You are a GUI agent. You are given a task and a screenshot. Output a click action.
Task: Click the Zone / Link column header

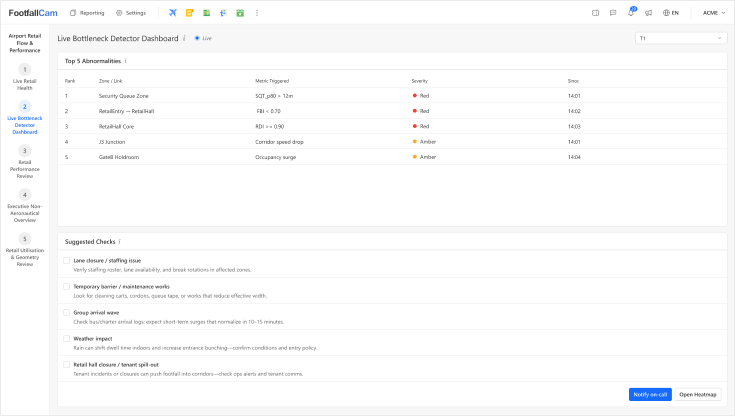click(110, 81)
